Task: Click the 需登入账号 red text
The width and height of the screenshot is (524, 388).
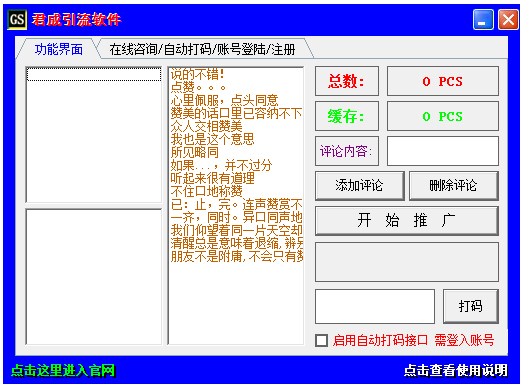Action: (x=464, y=340)
